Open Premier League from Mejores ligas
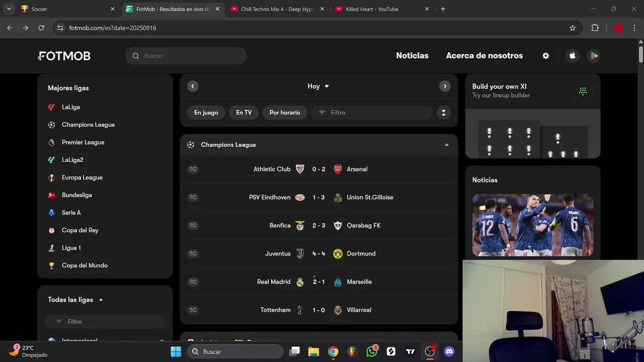 tap(83, 142)
